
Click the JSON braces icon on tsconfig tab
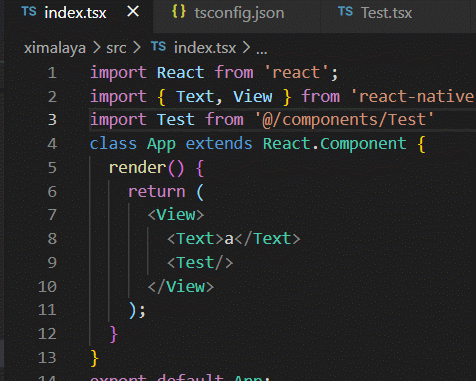point(179,11)
